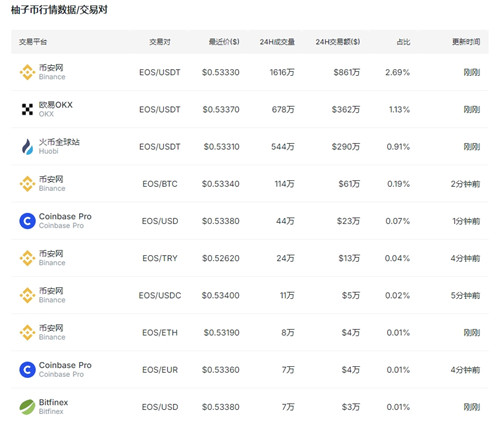Open the 欧易OKX exchange link
The width and height of the screenshot is (500, 423).
[x=56, y=105]
